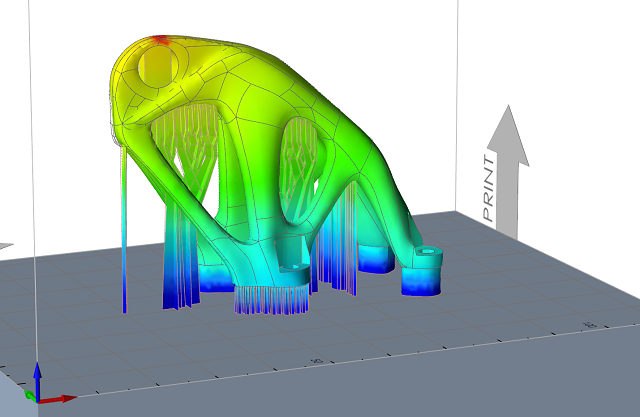Image resolution: width=640 pixels, height=417 pixels.
Task: Click the gray PRINT direction arrow
Action: tap(507, 170)
